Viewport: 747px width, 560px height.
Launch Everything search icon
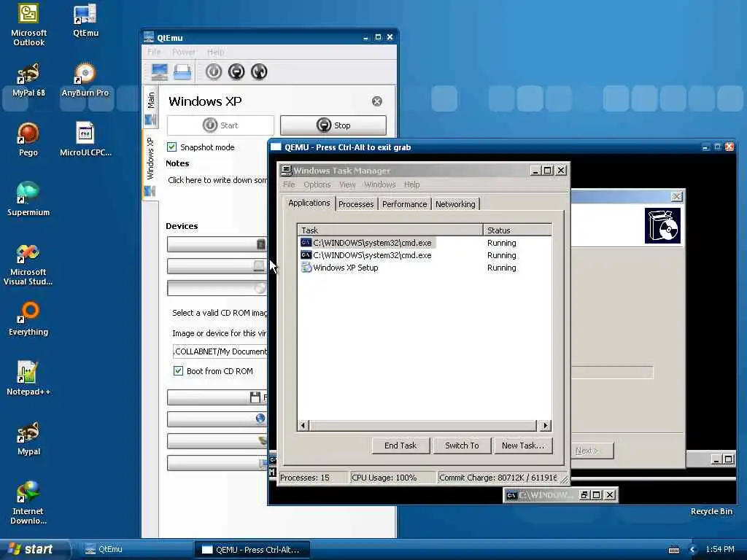[28, 319]
